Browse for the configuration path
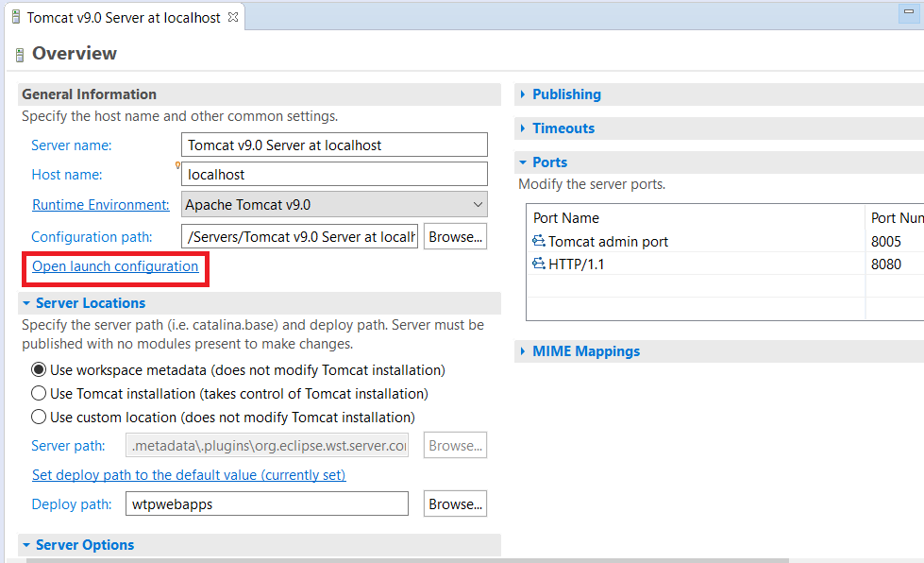This screenshot has width=924, height=563. pyautogui.click(x=455, y=236)
